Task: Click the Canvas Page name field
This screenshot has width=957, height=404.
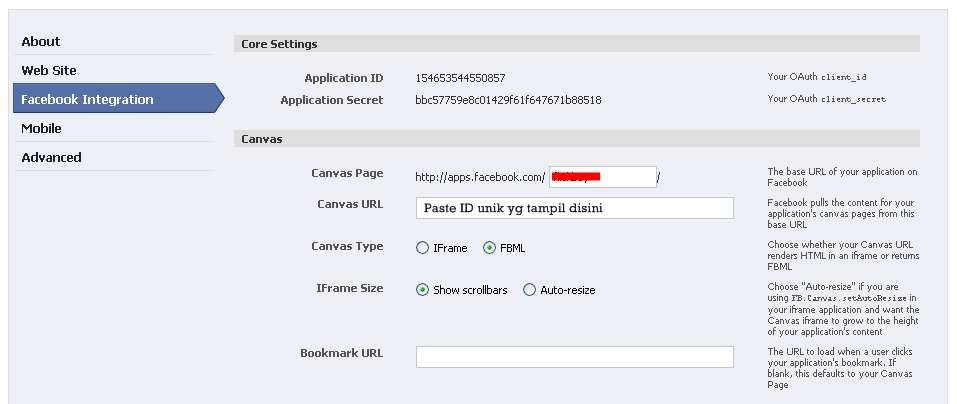Action: (602, 177)
